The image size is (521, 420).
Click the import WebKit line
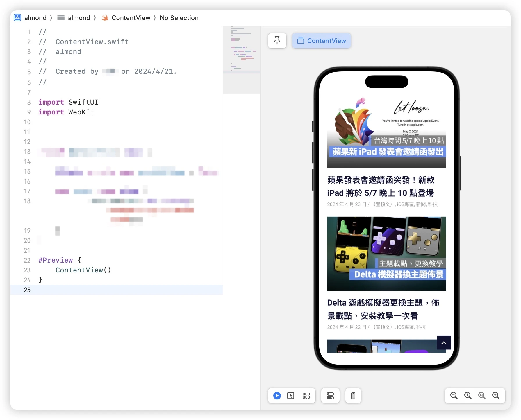point(66,112)
